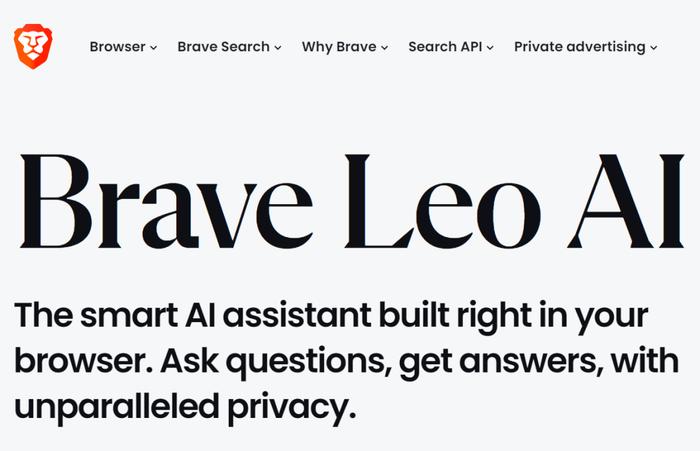Click the letters AI in the heading
The width and height of the screenshot is (700, 451).
626,201
